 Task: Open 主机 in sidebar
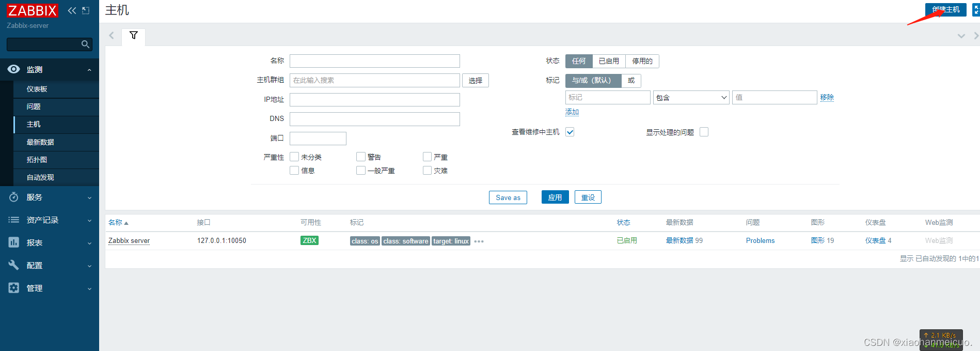point(56,124)
